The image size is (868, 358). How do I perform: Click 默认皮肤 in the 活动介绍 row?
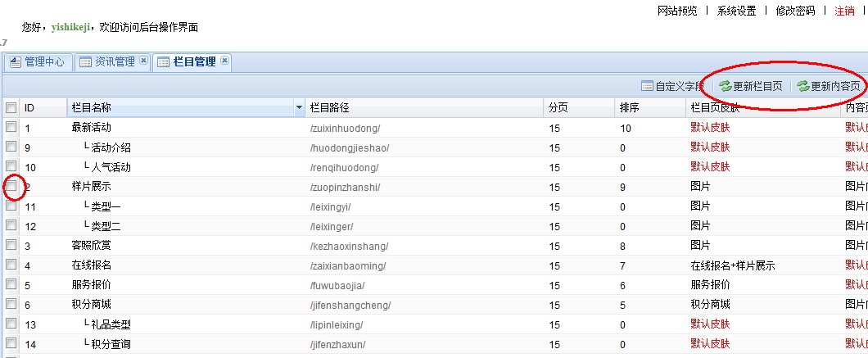point(710,147)
